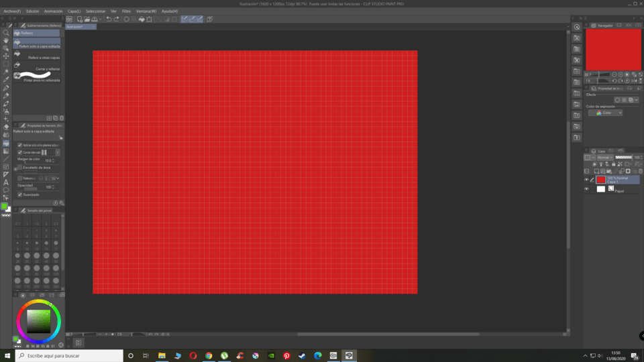Adjust the Opacidad value stepper
Image resolution: width=644 pixels, height=362 pixels.
point(53,187)
